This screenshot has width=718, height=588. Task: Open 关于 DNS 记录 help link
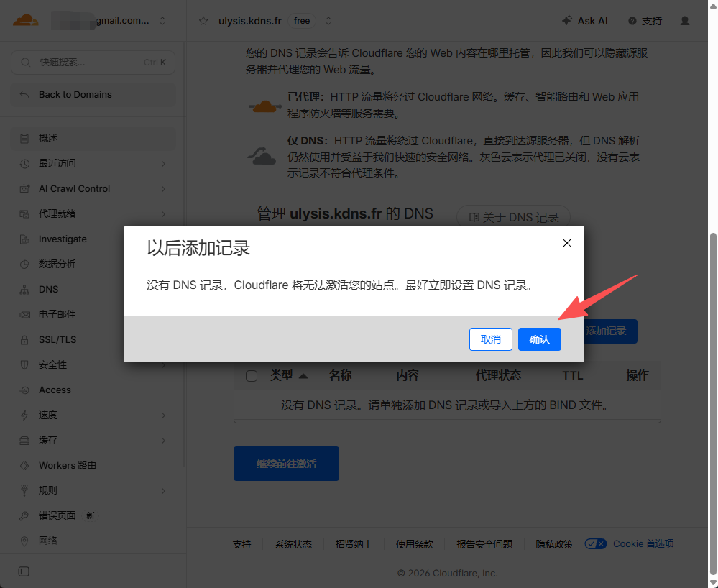click(x=513, y=217)
